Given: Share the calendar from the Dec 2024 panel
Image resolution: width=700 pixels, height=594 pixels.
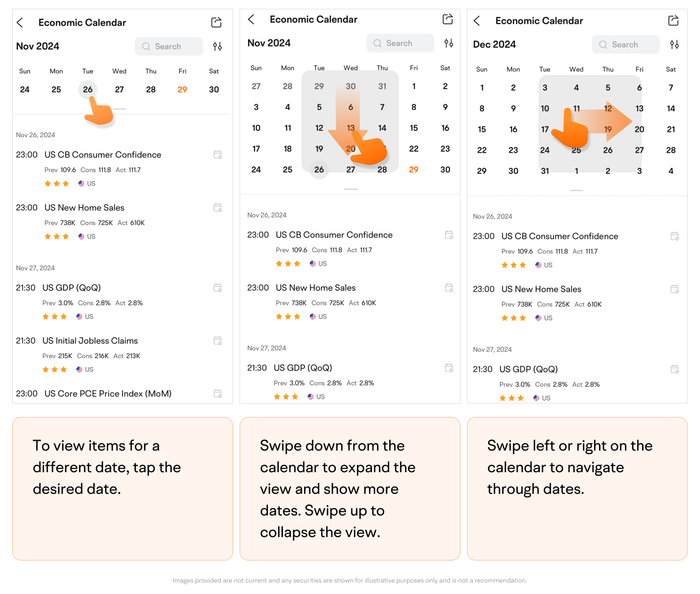Looking at the screenshot, I should [673, 21].
